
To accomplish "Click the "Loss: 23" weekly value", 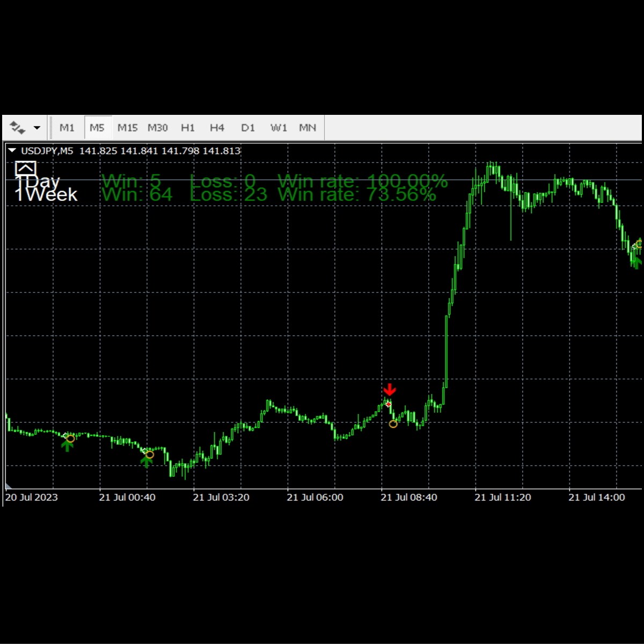I will coord(229,194).
